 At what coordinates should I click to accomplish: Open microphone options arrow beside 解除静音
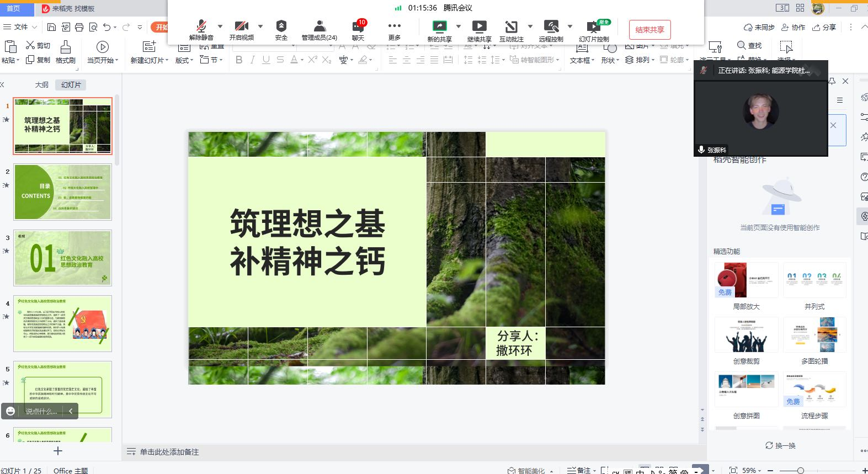[x=220, y=26]
